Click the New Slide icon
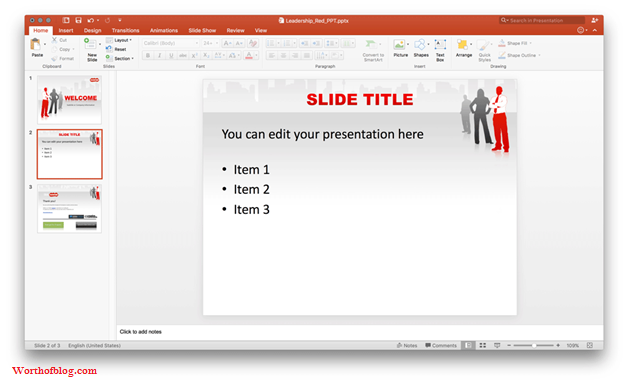The image size is (628, 384). click(91, 44)
